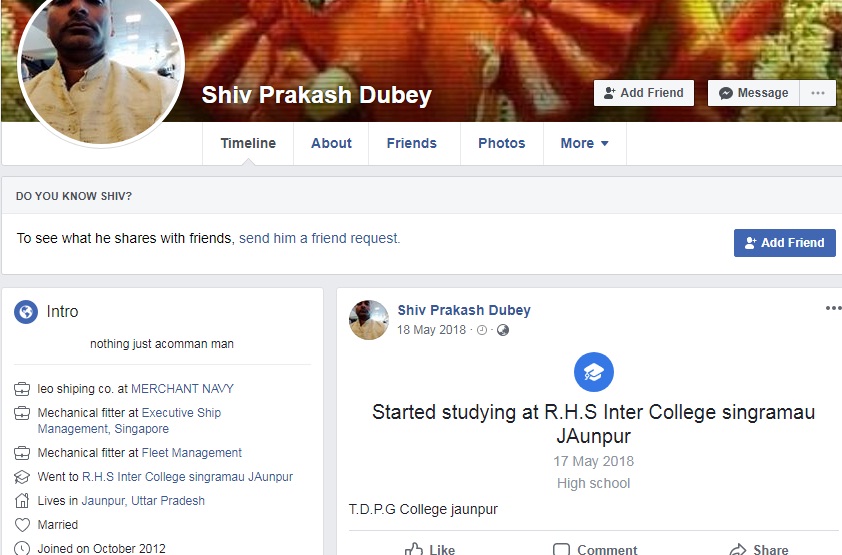Open the Jaunpur, Uttar Pradesh link
This screenshot has width=842, height=555.
143,501
